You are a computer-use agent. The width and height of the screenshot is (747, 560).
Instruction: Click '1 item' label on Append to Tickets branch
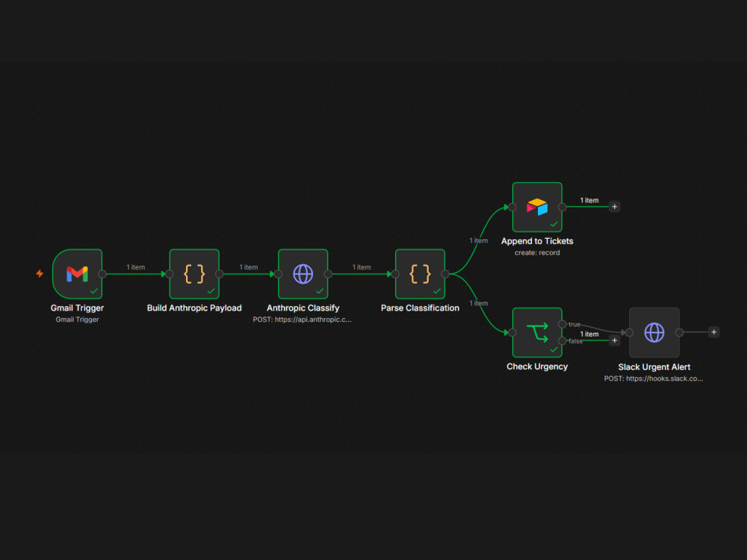(479, 240)
